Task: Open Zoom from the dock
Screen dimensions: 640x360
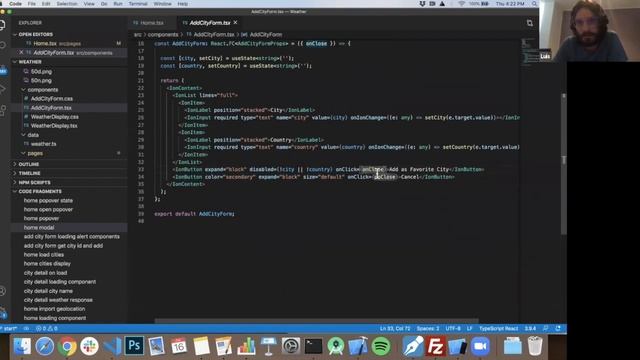Action: (x=480, y=347)
